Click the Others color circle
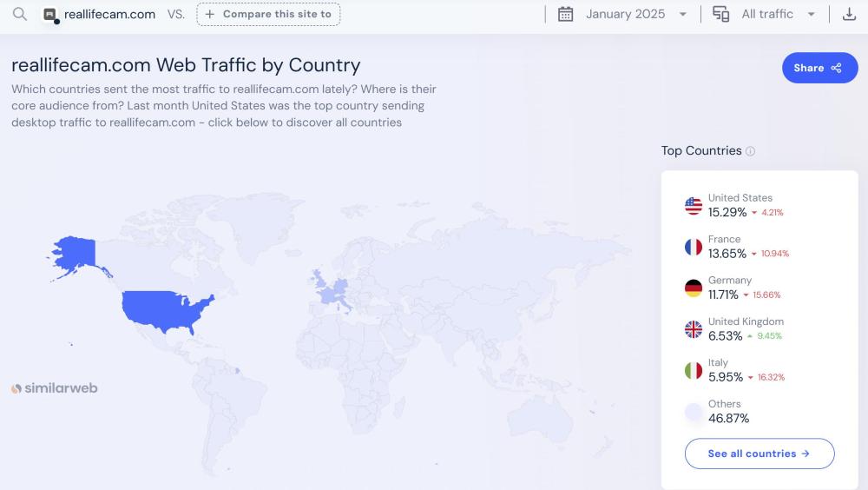 point(694,412)
